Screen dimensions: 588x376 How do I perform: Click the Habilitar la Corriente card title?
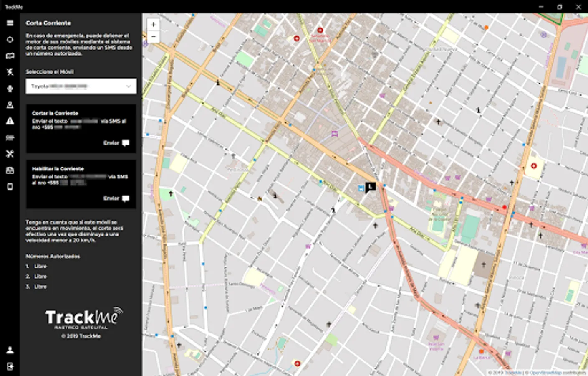[x=58, y=169]
